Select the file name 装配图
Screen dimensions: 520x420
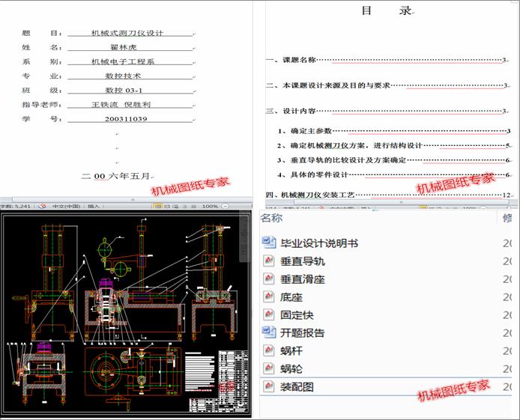coord(297,386)
